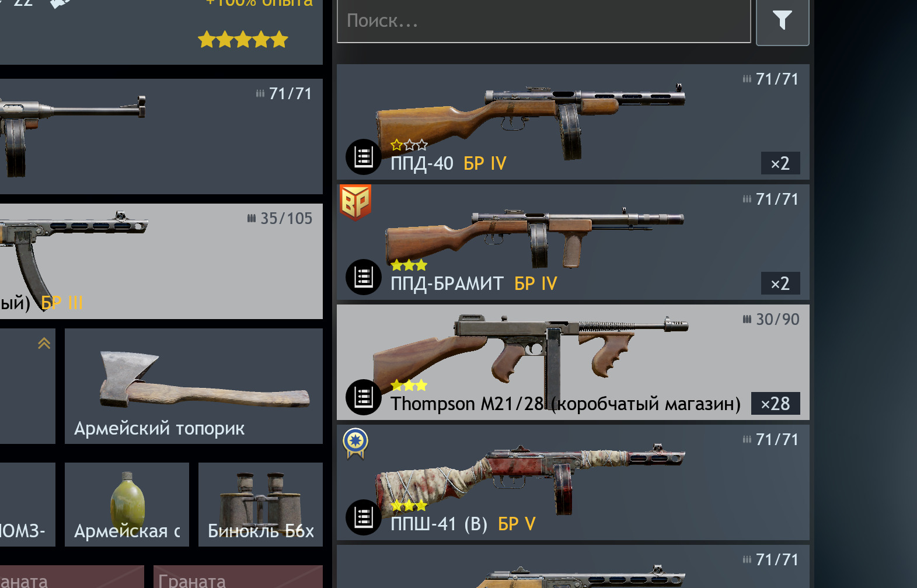Select the ППШ-41 (В) БР V card

573,482
